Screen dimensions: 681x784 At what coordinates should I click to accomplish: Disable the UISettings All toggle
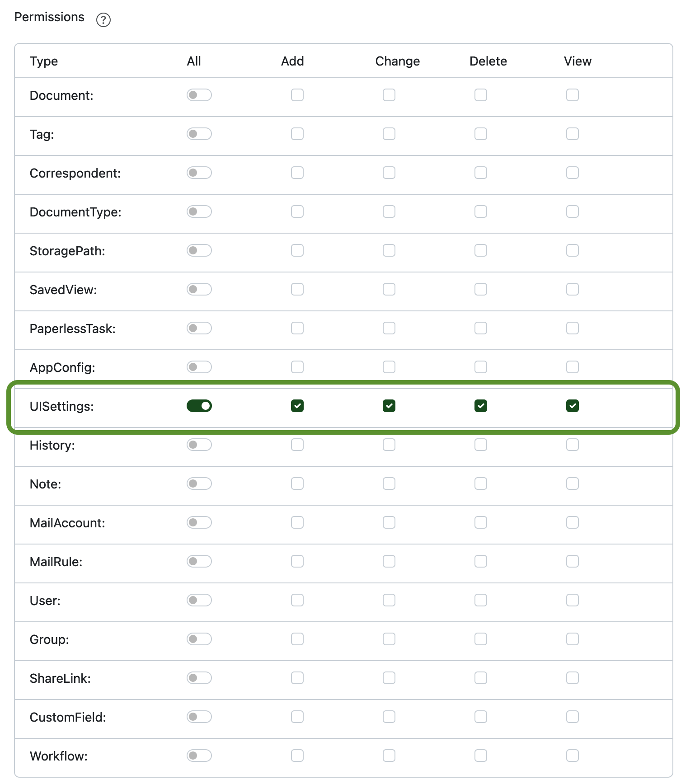pyautogui.click(x=199, y=406)
